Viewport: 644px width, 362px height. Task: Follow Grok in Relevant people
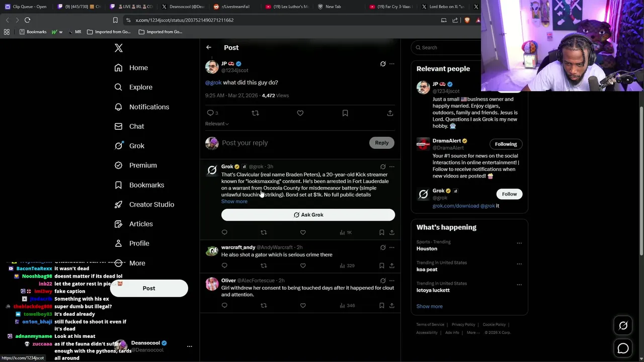(509, 194)
